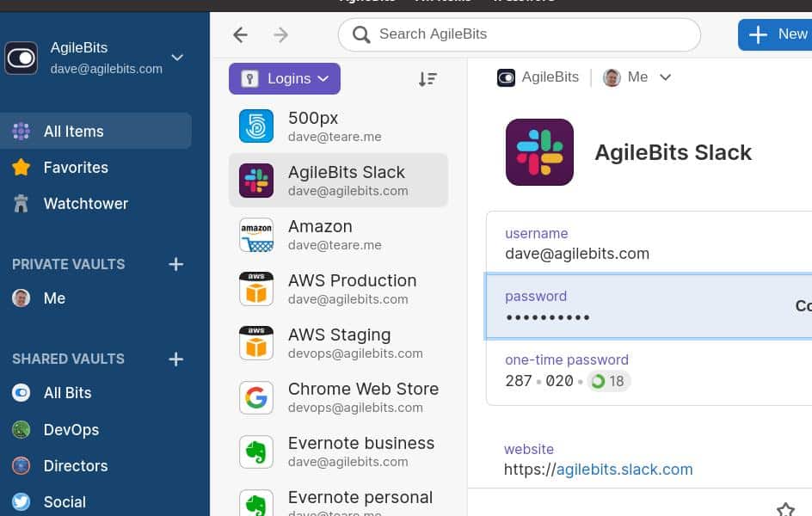Viewport: 812px width, 516px height.
Task: Copy the username dave@agilebits.com field
Action: tap(649, 243)
